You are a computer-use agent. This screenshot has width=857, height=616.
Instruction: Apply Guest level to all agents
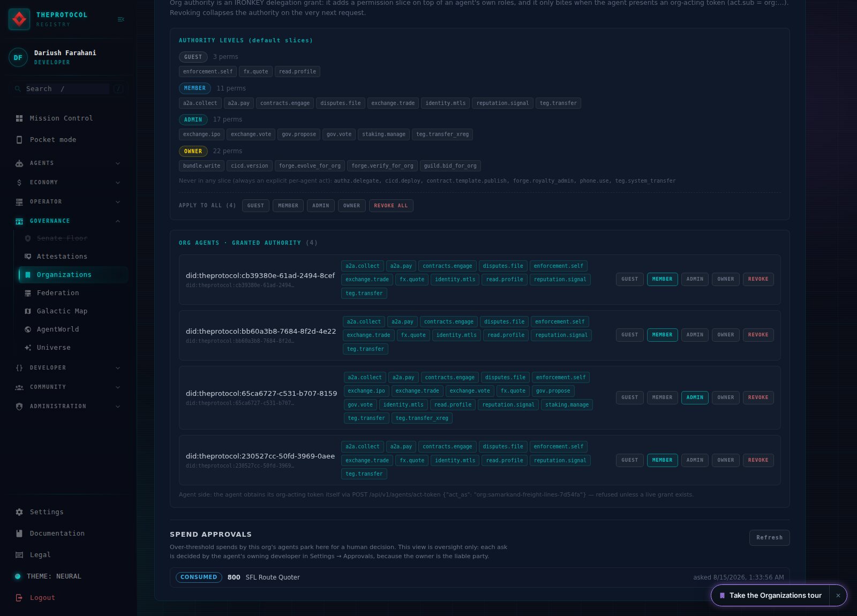click(x=255, y=206)
